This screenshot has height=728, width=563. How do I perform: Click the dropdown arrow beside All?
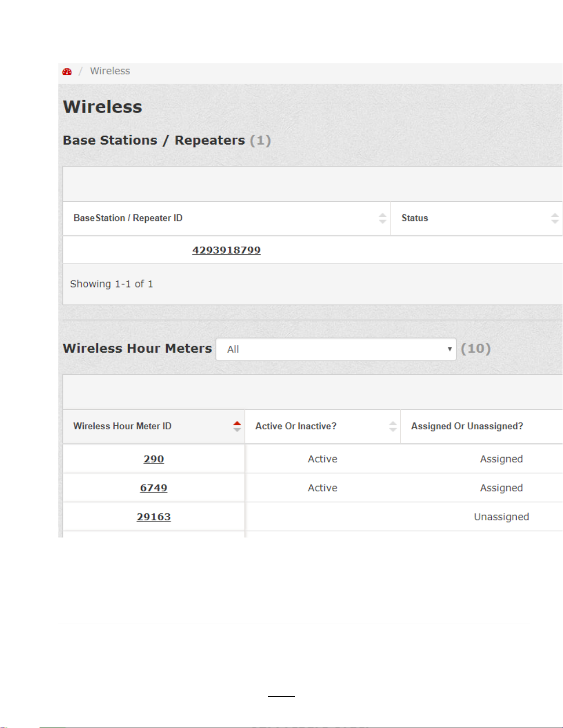click(449, 349)
